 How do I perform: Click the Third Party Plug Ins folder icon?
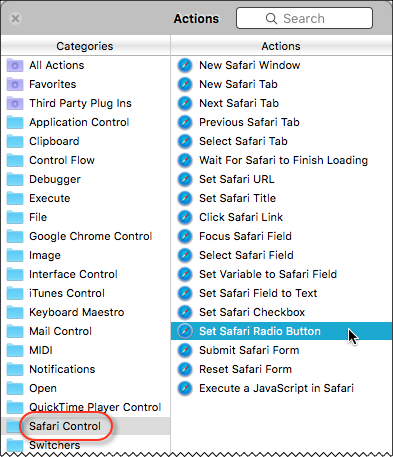[15, 103]
